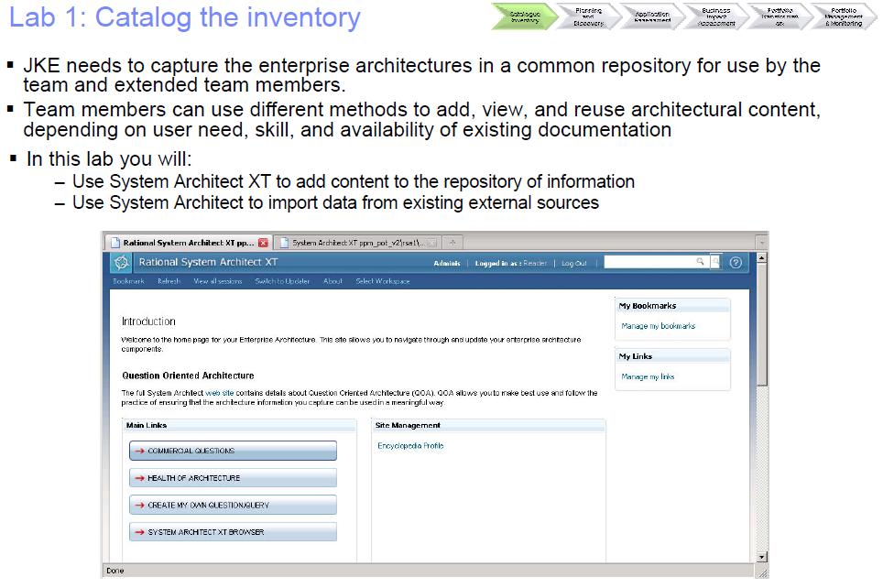The width and height of the screenshot is (883, 588).
Task: Click page icon on second browser tab
Action: (x=284, y=243)
